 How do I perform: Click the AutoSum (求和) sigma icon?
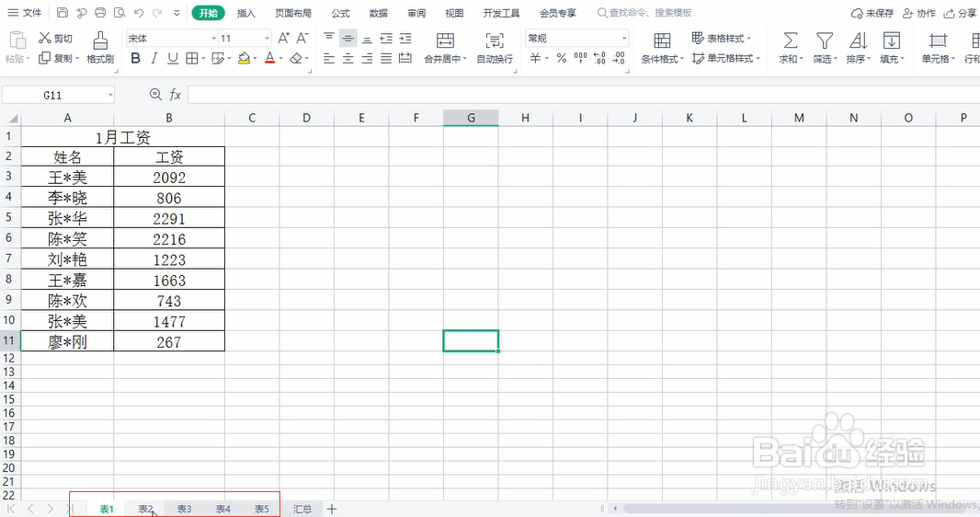[x=790, y=40]
